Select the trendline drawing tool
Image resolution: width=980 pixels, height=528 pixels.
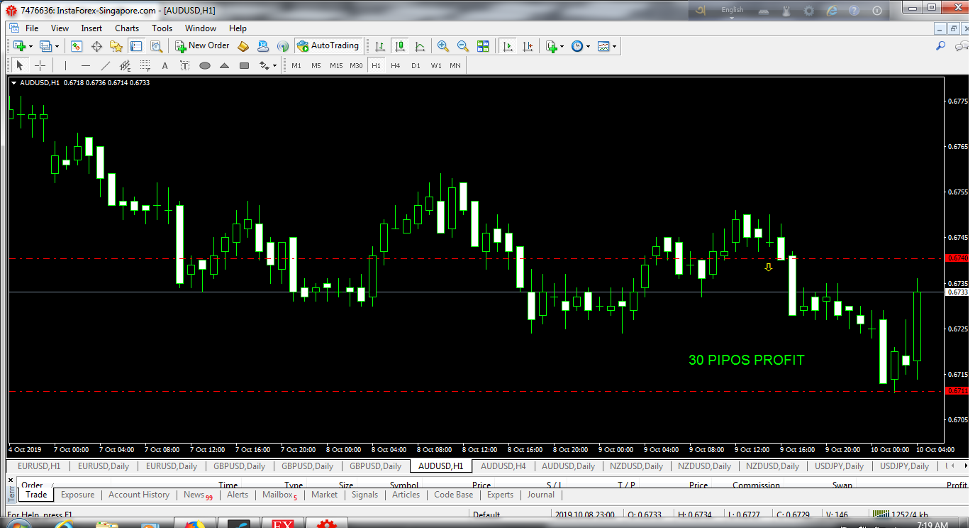106,66
